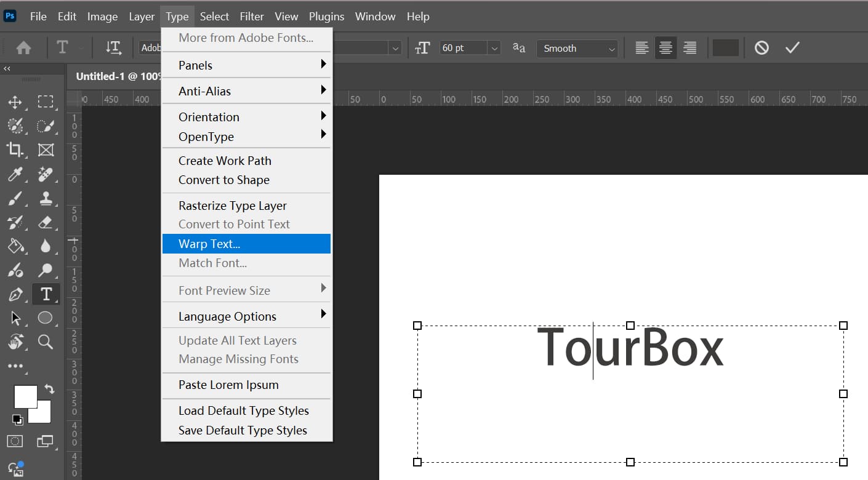Open the 60 pt font size dropdown
This screenshot has height=480, width=868.
[x=494, y=48]
